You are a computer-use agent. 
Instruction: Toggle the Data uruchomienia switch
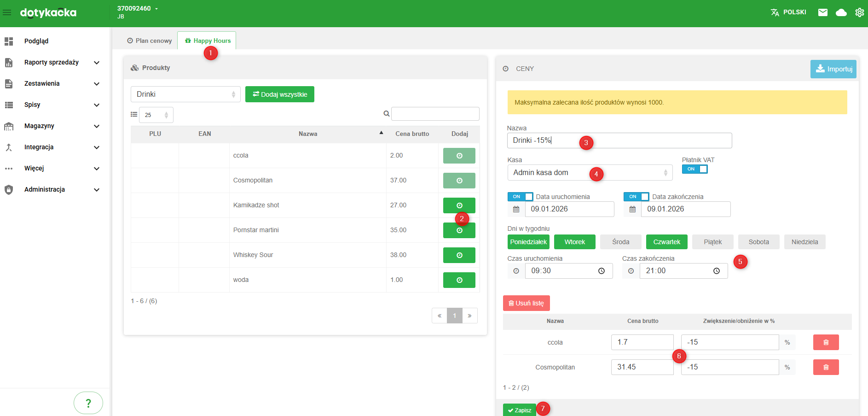pyautogui.click(x=520, y=197)
